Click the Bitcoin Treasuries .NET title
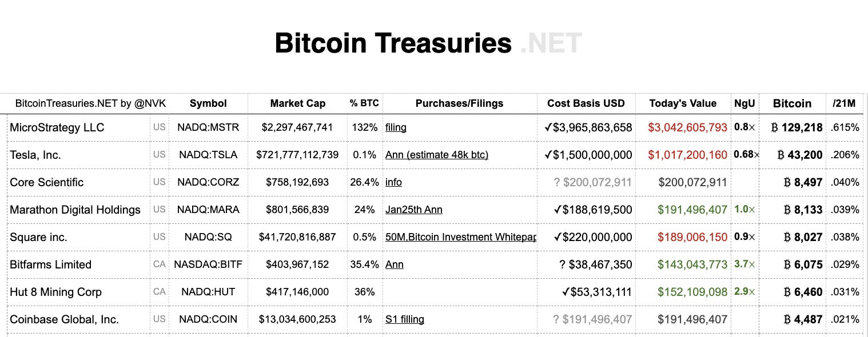Image resolution: width=868 pixels, height=337 pixels. click(428, 43)
